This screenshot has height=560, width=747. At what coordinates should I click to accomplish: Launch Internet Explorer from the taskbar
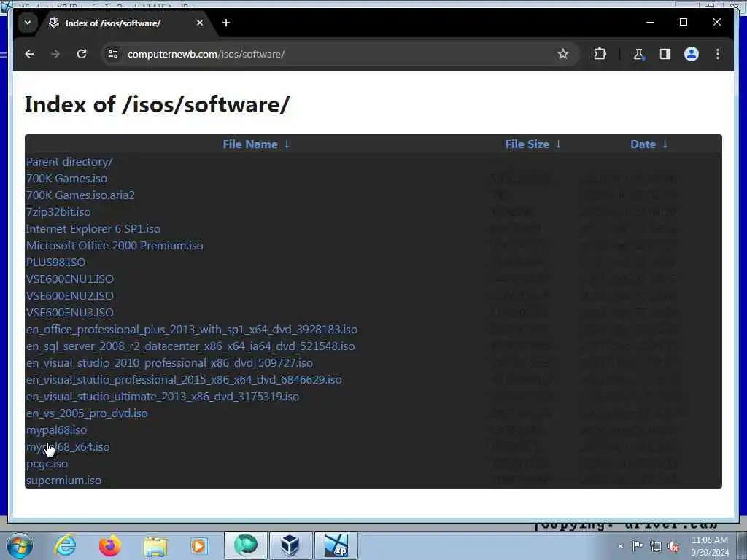pos(65,545)
